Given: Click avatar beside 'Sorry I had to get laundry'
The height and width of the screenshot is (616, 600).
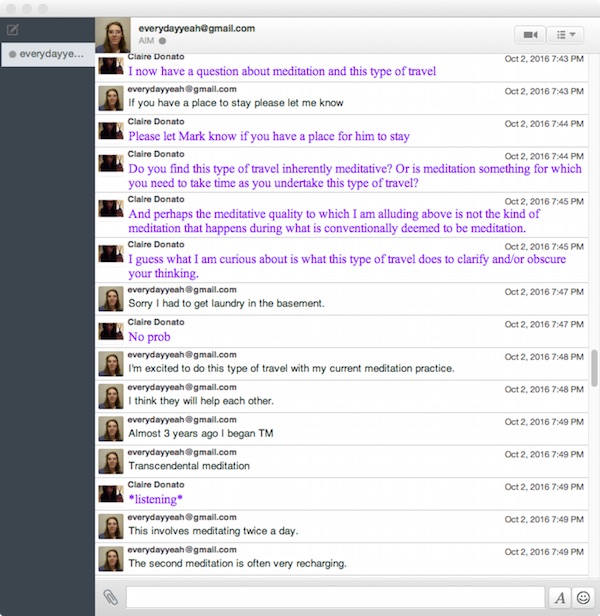Looking at the screenshot, I should click(111, 299).
